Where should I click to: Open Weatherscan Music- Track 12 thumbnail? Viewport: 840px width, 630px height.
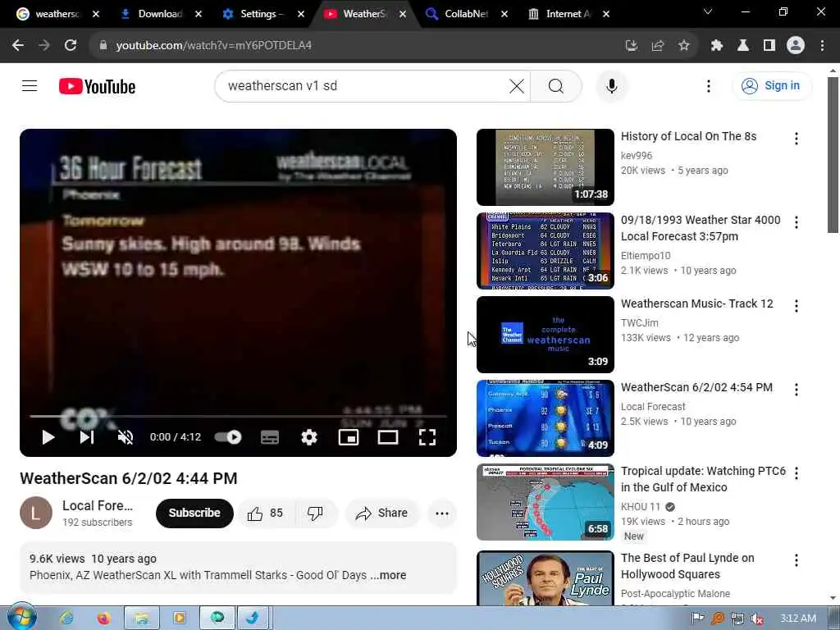pyautogui.click(x=545, y=335)
